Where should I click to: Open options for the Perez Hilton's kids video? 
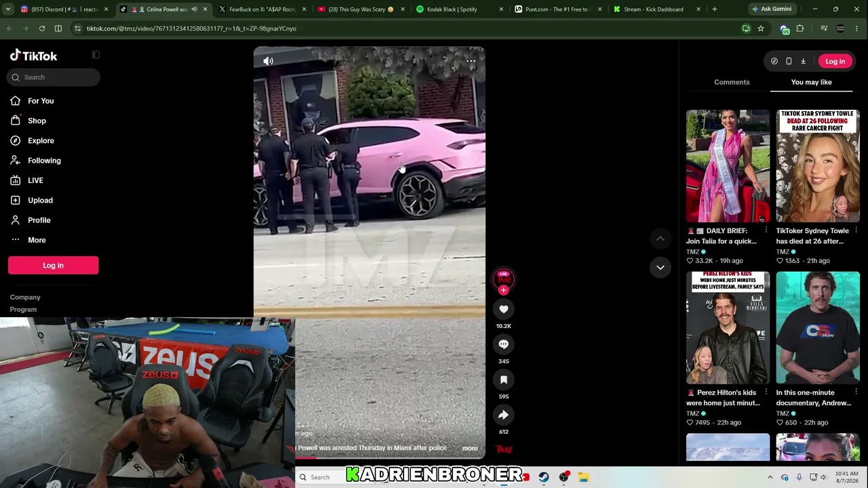[x=766, y=392]
